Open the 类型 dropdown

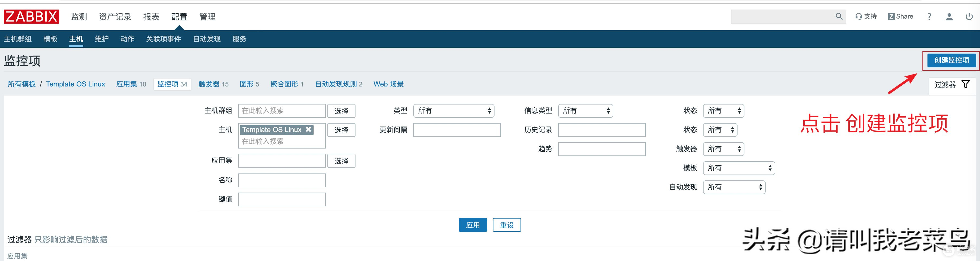pyautogui.click(x=453, y=111)
